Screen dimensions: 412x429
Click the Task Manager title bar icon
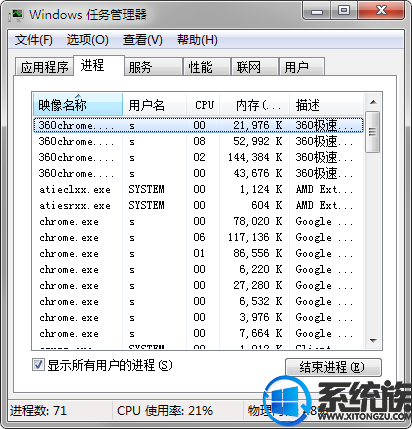pos(16,15)
